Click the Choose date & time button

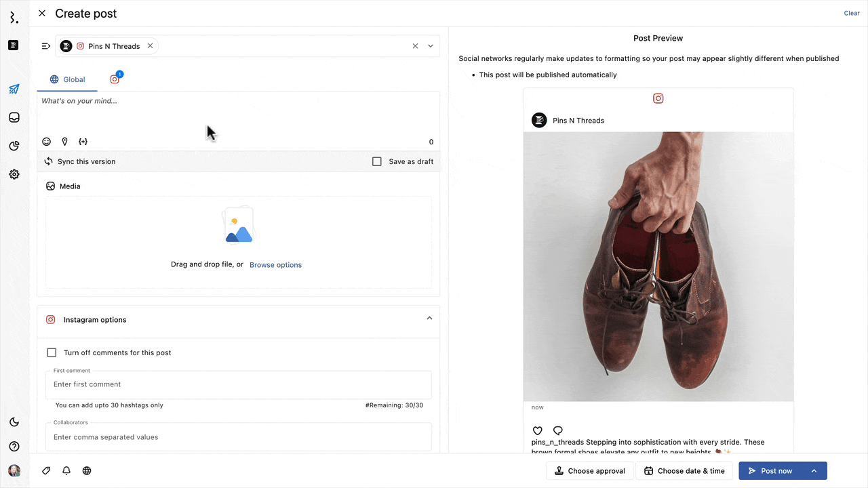click(684, 471)
